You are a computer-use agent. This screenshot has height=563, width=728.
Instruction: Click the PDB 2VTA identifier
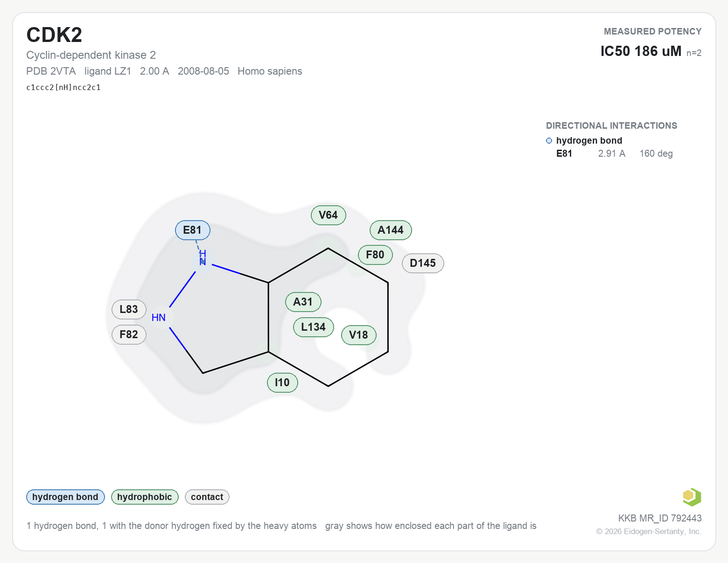(51, 71)
